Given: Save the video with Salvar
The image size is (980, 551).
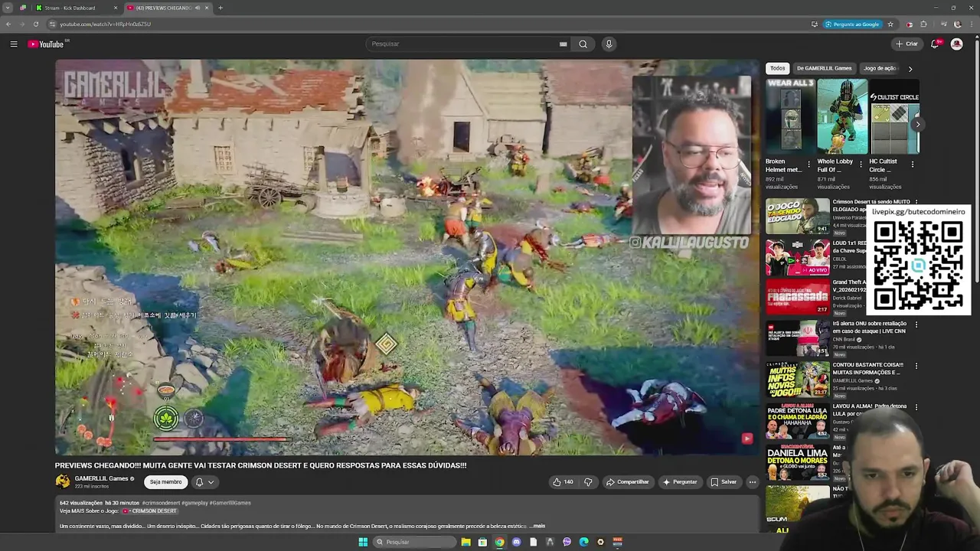Looking at the screenshot, I should 724,482.
